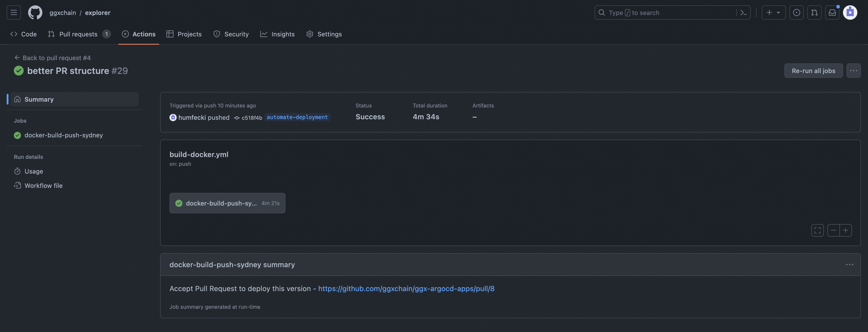Image resolution: width=868 pixels, height=332 pixels.
Task: Zoom in the workflow graph
Action: (x=846, y=230)
